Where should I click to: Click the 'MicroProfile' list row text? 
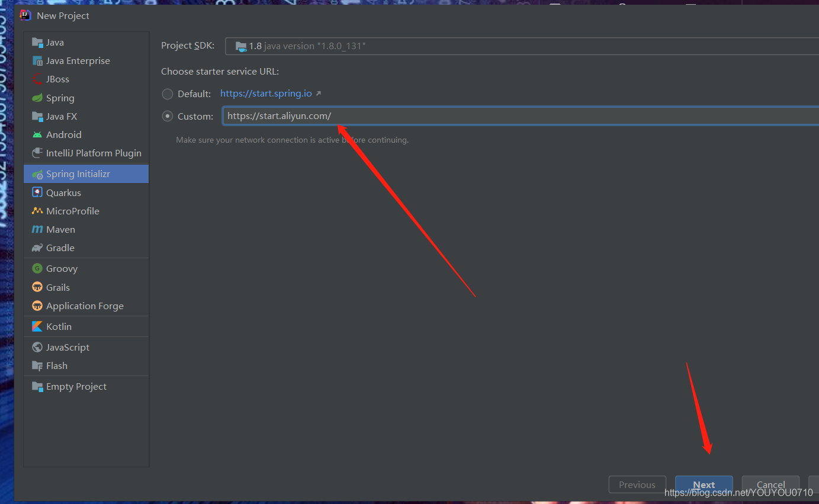[73, 211]
